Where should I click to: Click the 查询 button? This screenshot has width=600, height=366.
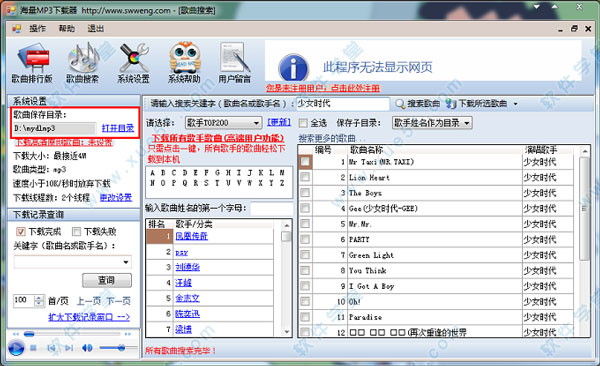[x=107, y=280]
